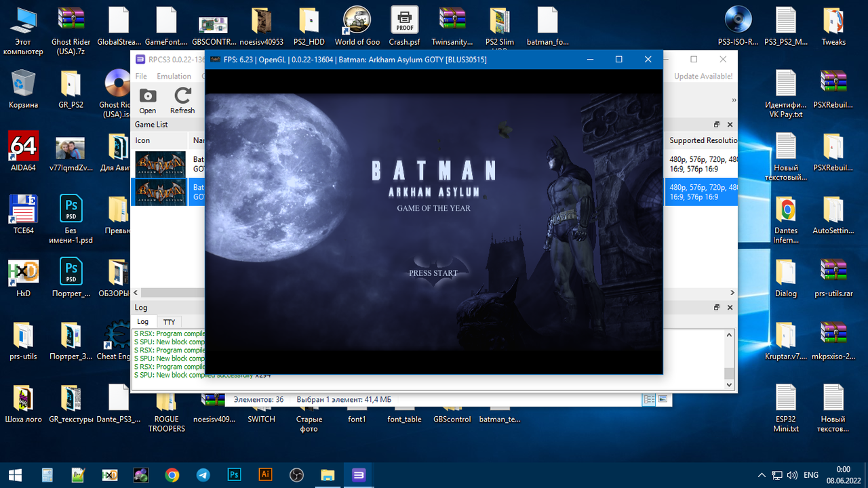Float the Game List panel
The height and width of the screenshot is (488, 868).
717,125
